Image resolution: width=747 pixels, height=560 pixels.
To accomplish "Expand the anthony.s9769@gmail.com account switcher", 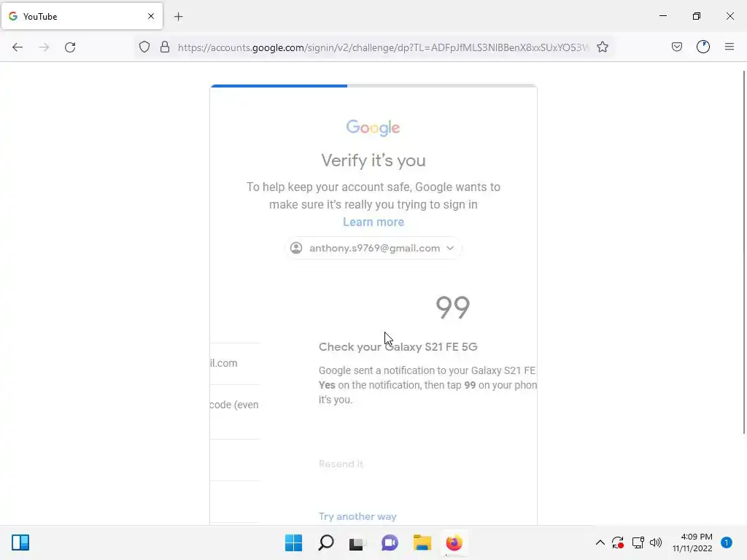I will click(373, 248).
